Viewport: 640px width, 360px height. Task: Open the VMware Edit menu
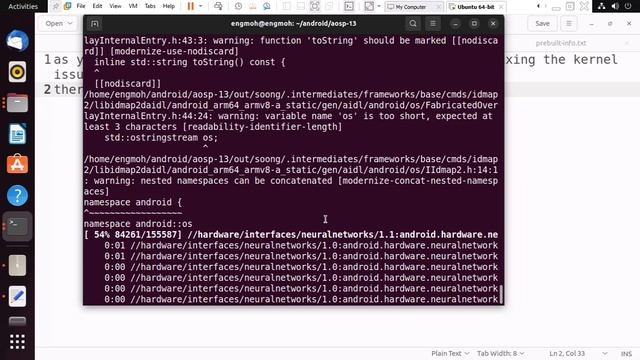(x=97, y=6)
